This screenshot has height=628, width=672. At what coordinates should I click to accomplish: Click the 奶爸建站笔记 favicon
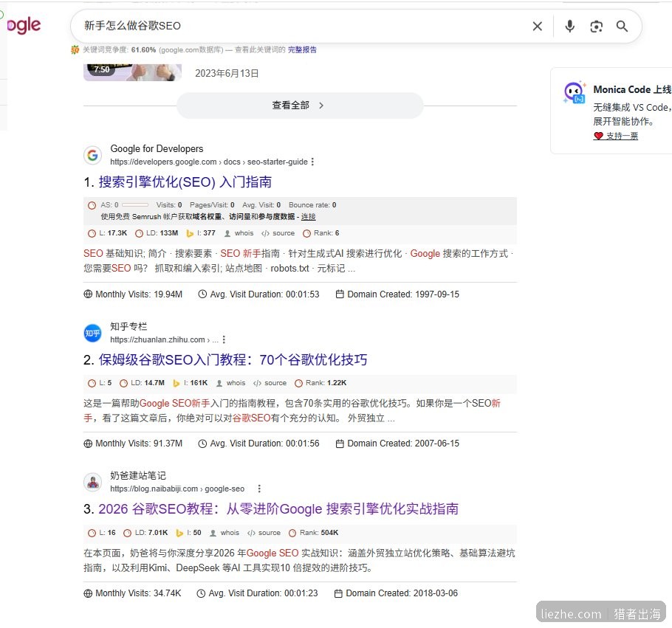tap(92, 482)
